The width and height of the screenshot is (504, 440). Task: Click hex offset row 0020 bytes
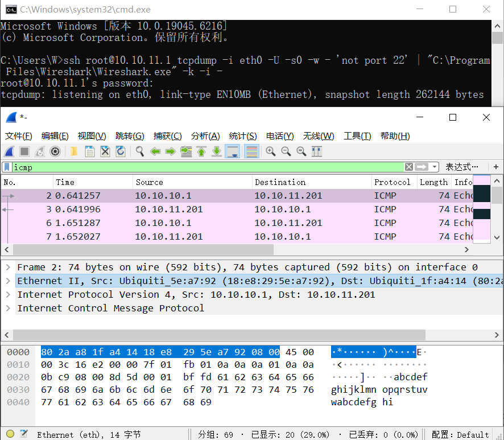point(177,377)
